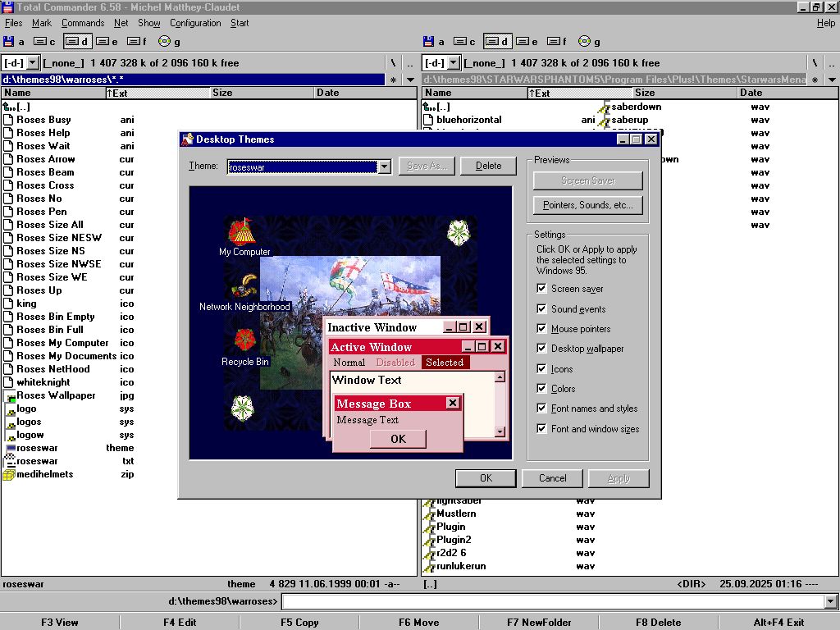Open the command line history dropdown
840x630 pixels.
click(x=831, y=602)
